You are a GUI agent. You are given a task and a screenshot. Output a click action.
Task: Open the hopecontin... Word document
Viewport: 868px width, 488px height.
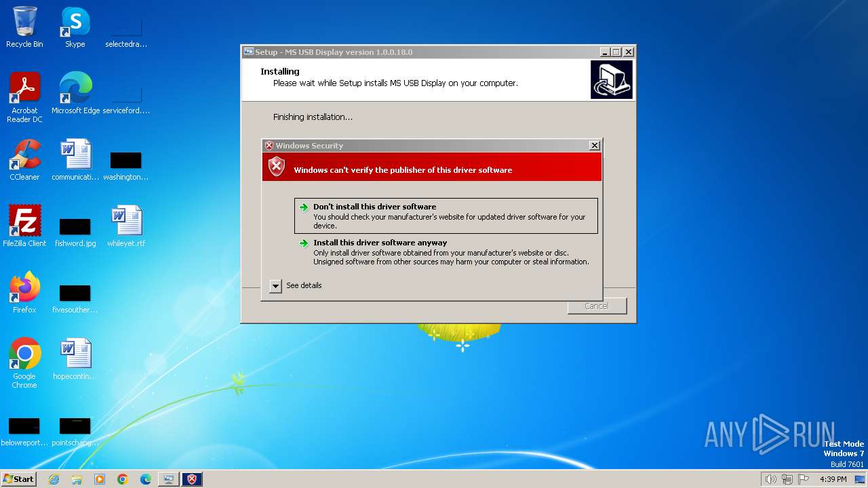coord(75,359)
